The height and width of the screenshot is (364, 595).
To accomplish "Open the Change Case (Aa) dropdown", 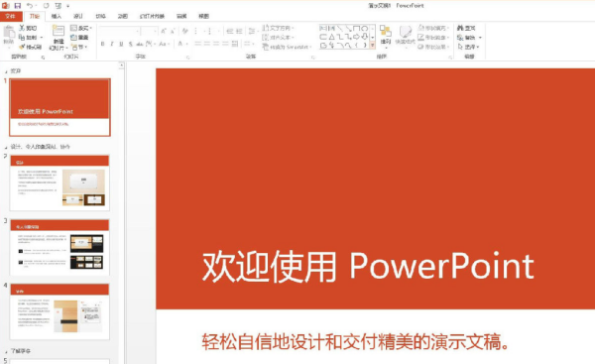I will pos(164,44).
